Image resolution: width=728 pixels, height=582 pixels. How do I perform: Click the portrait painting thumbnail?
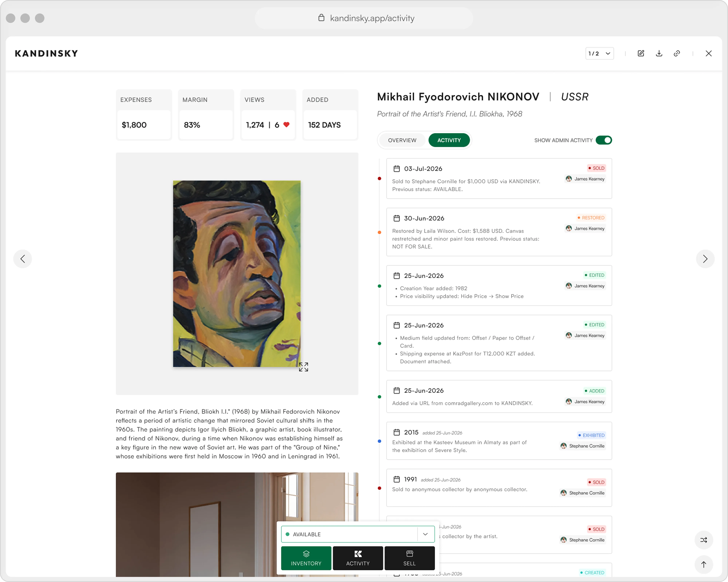point(237,274)
